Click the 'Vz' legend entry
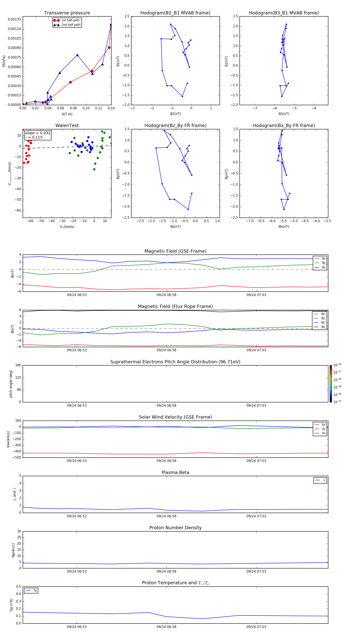The width and height of the screenshot is (351, 644). tap(320, 433)
